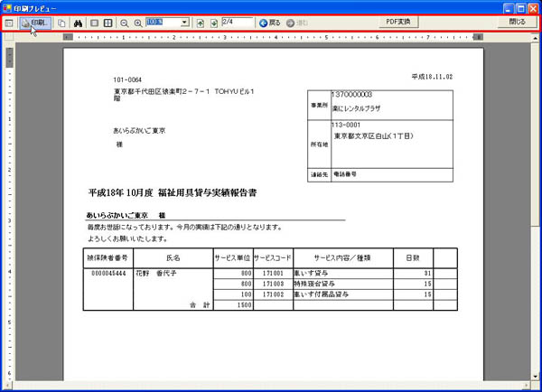Minimize the 印刷プレビュー window
This screenshot has width=542, height=392.
coord(509,8)
